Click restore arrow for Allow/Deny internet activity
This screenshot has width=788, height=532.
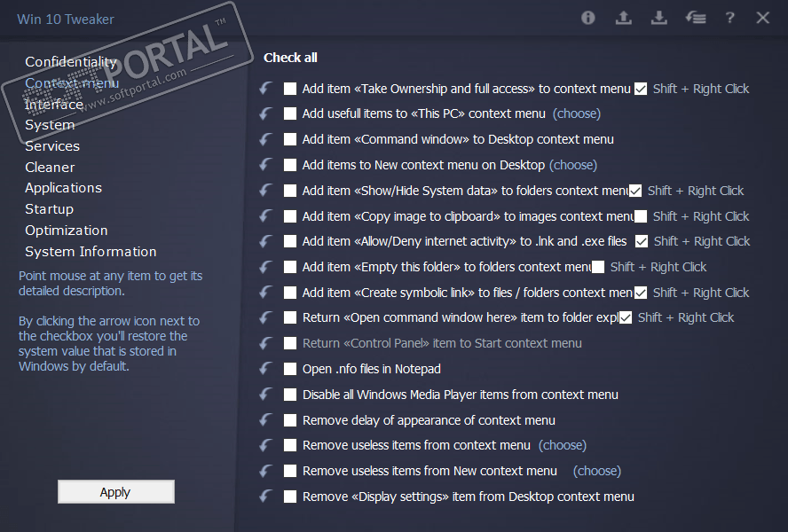tap(266, 241)
